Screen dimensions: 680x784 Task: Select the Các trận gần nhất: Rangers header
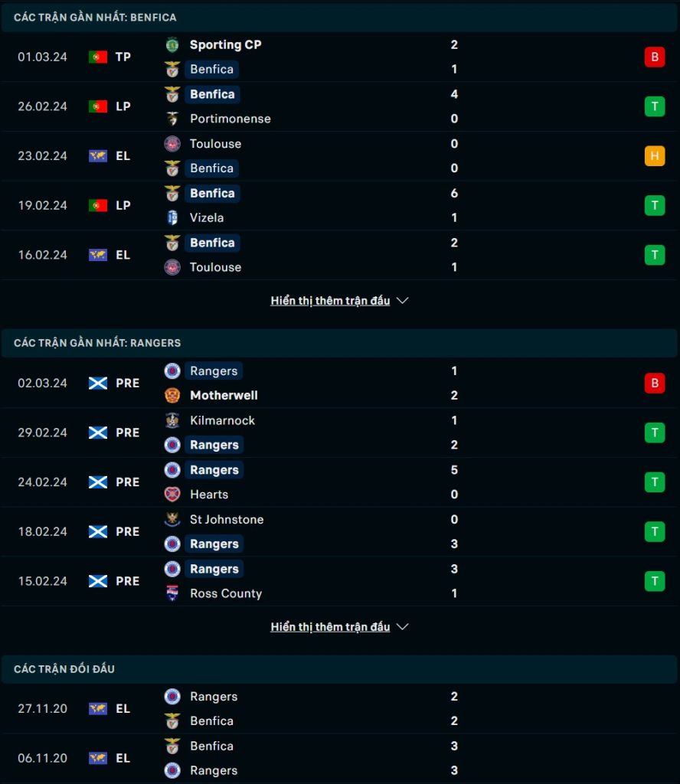pos(339,343)
